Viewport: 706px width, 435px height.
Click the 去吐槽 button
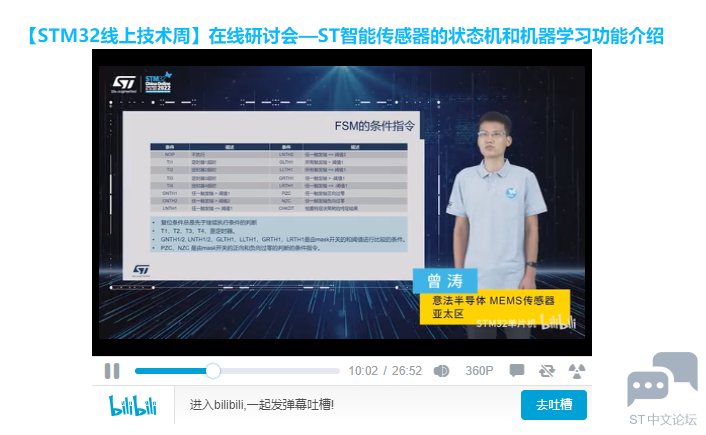click(x=554, y=405)
